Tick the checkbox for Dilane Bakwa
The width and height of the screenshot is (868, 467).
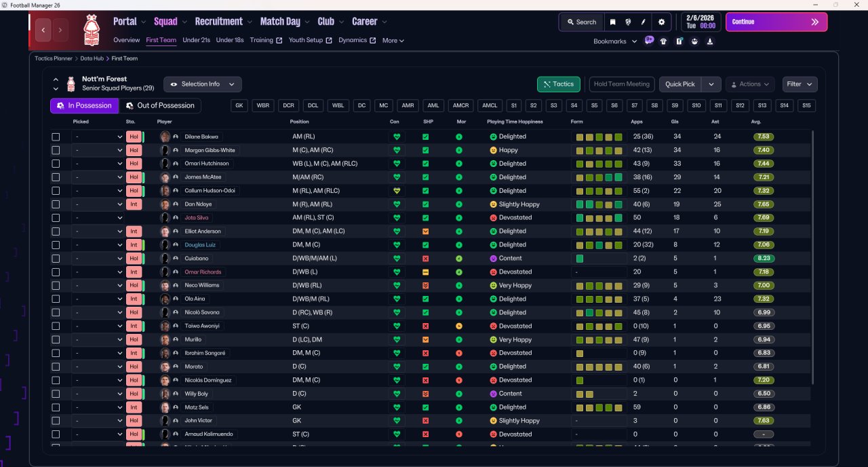[56, 136]
